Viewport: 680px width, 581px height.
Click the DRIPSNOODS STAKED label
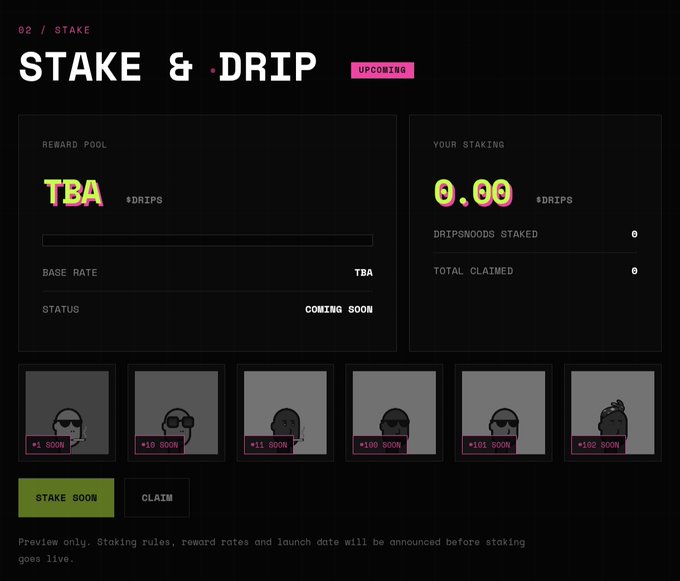[x=486, y=234]
